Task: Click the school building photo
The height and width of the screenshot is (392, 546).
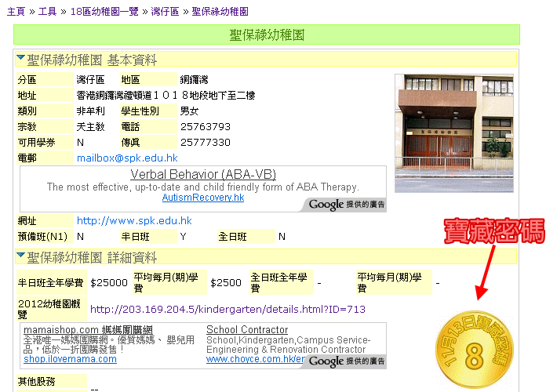Action: (x=454, y=133)
